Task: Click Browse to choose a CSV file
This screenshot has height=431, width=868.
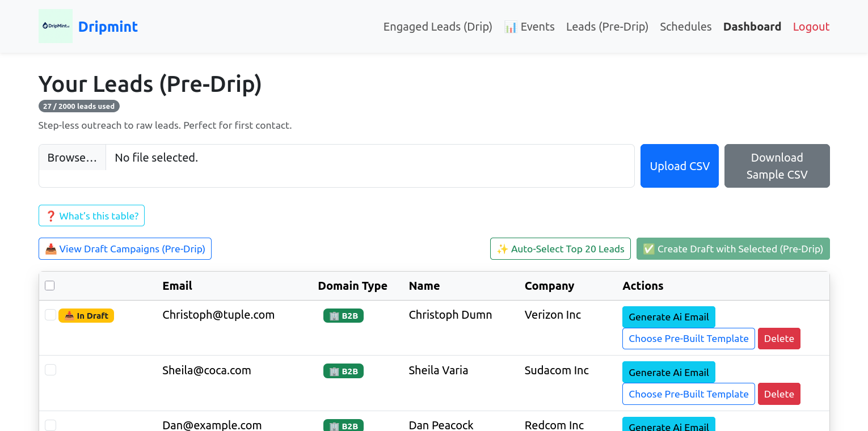Action: (x=72, y=158)
